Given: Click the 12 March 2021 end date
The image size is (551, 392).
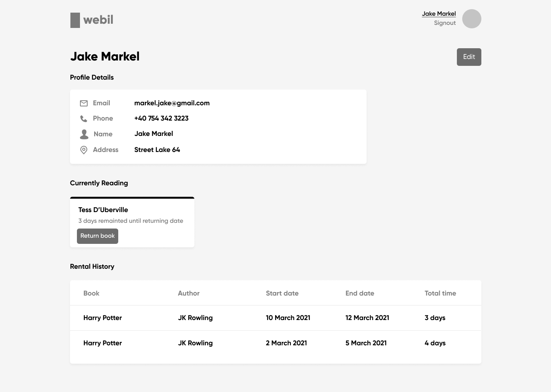Looking at the screenshot, I should pos(367,318).
